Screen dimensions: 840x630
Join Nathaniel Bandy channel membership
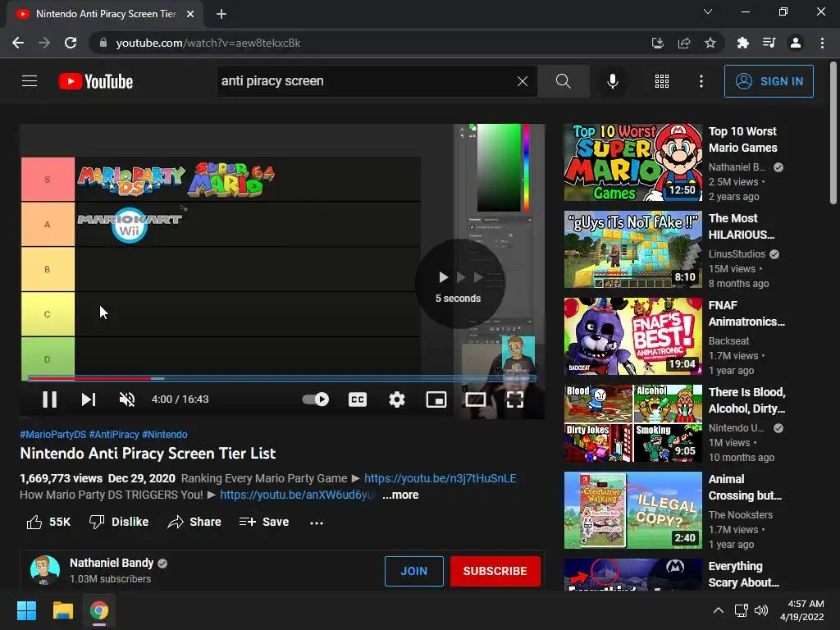tap(414, 571)
